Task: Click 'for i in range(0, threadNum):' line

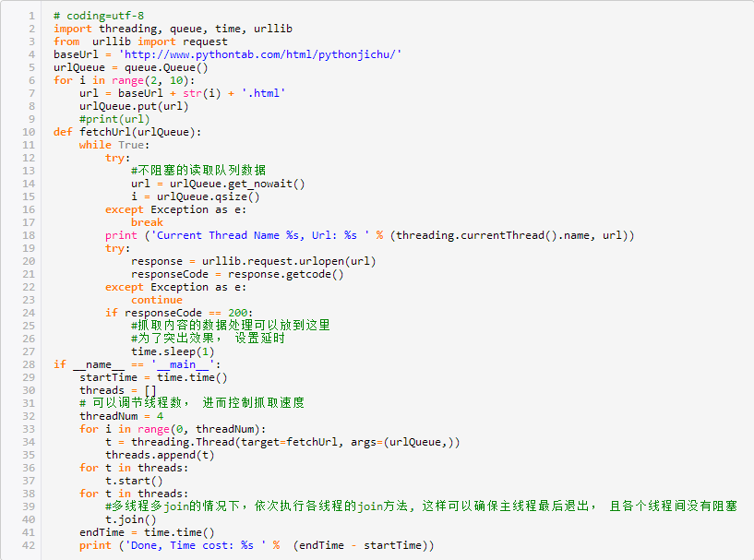Action: [173, 429]
